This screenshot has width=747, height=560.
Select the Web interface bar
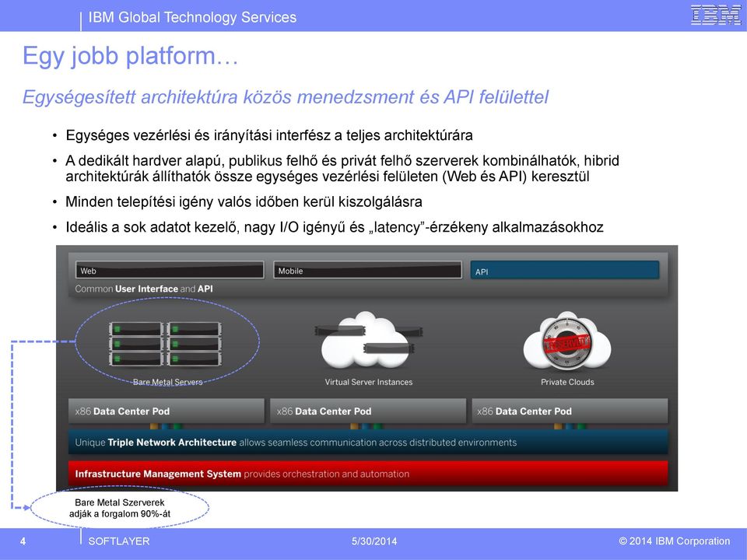click(x=170, y=270)
